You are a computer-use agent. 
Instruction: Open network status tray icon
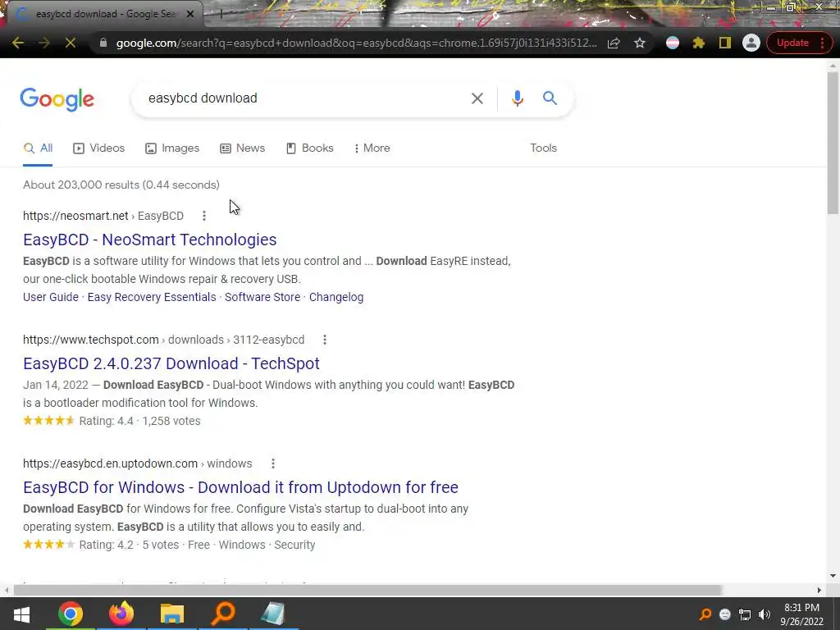[x=745, y=614]
